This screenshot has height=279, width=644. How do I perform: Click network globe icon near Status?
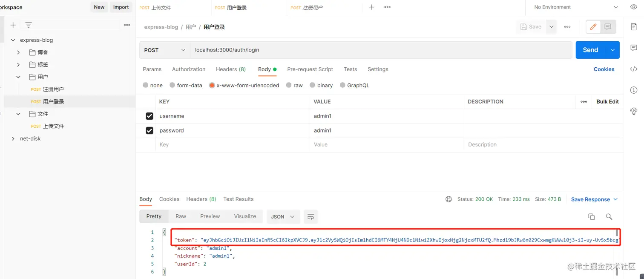448,199
